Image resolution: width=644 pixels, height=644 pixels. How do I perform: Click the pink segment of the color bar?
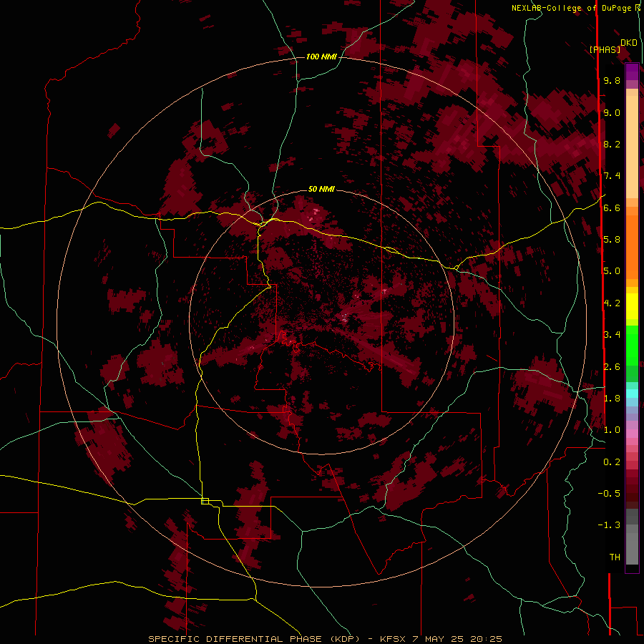click(x=632, y=434)
